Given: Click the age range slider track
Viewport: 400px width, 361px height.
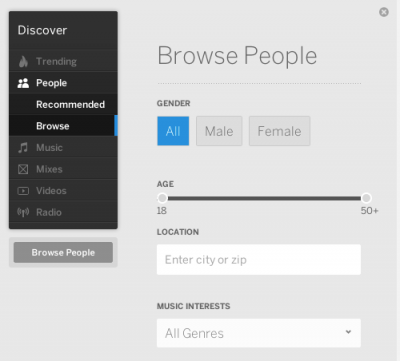Looking at the screenshot, I should pyautogui.click(x=264, y=198).
